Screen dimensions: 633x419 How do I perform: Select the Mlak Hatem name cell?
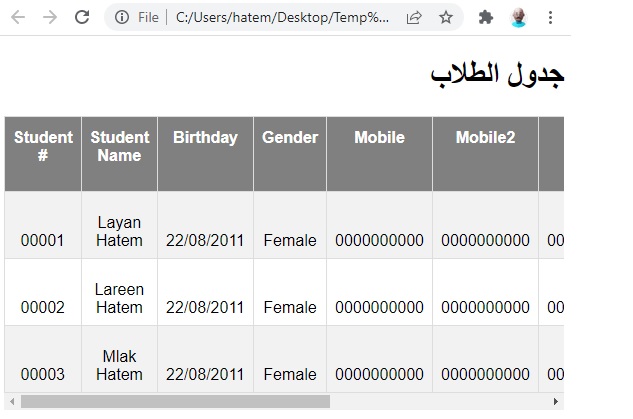pyautogui.click(x=119, y=359)
